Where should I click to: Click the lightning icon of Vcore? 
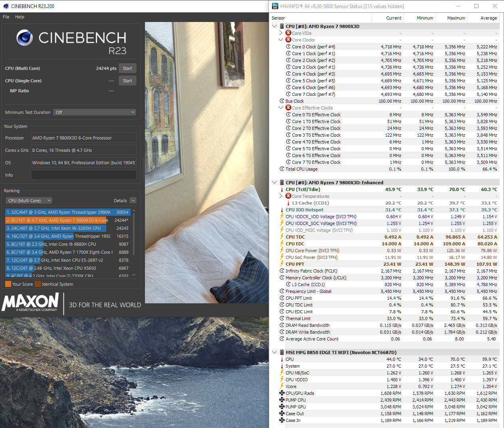(x=282, y=386)
